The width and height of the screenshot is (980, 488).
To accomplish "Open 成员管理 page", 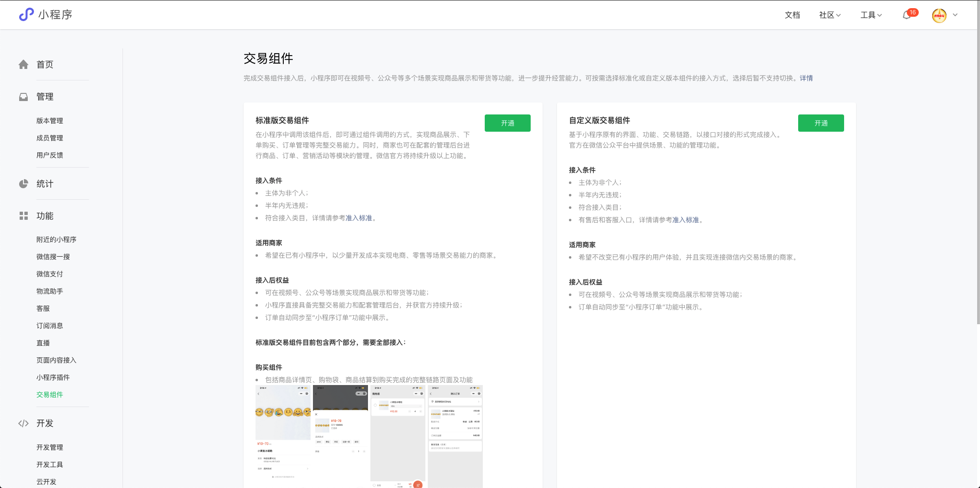I will [50, 138].
